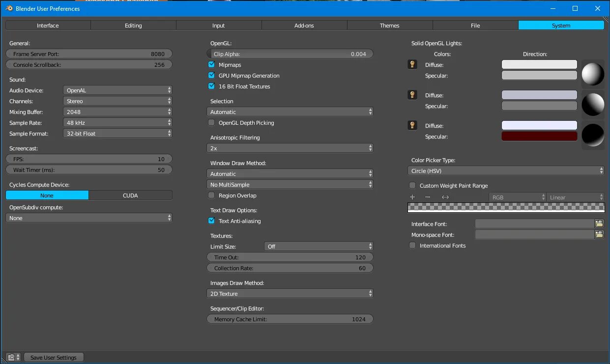Click the Clip Alpha slider
The image size is (610, 364).
[290, 54]
